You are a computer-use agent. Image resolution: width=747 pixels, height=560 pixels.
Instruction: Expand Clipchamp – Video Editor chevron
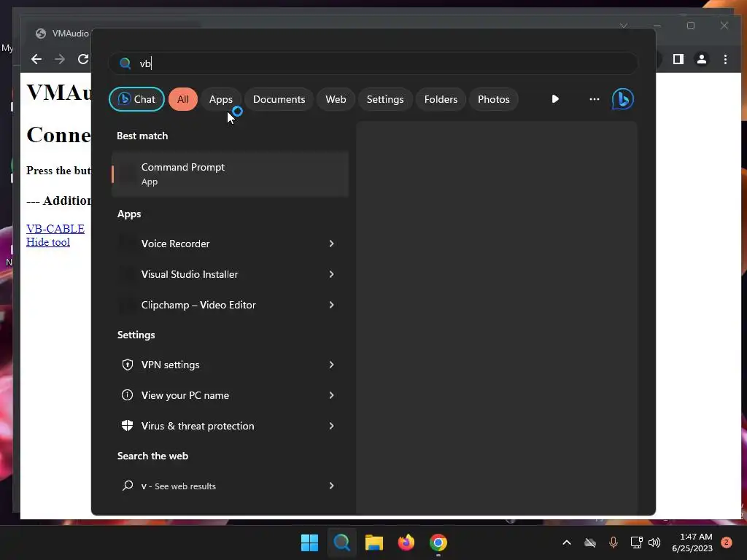[332, 305]
